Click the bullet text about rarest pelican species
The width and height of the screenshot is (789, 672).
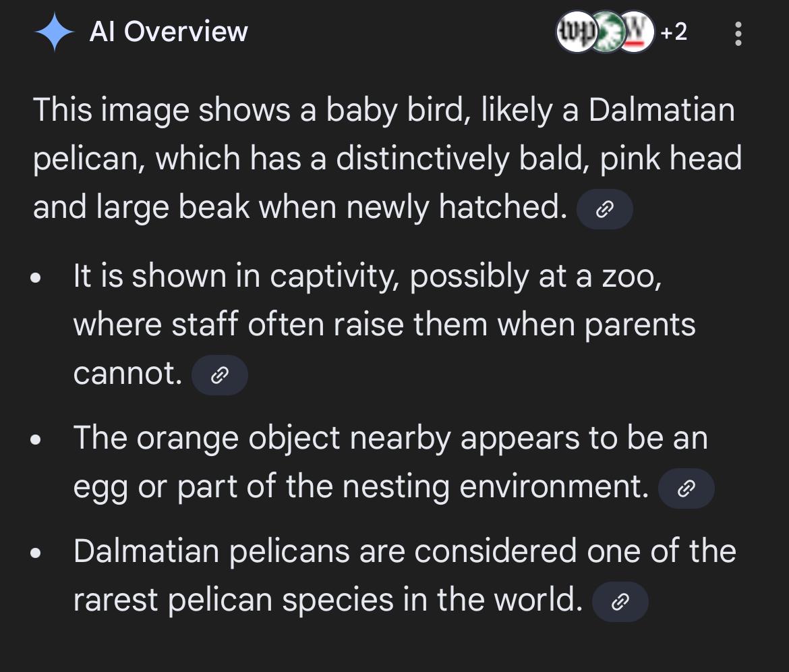point(405,552)
